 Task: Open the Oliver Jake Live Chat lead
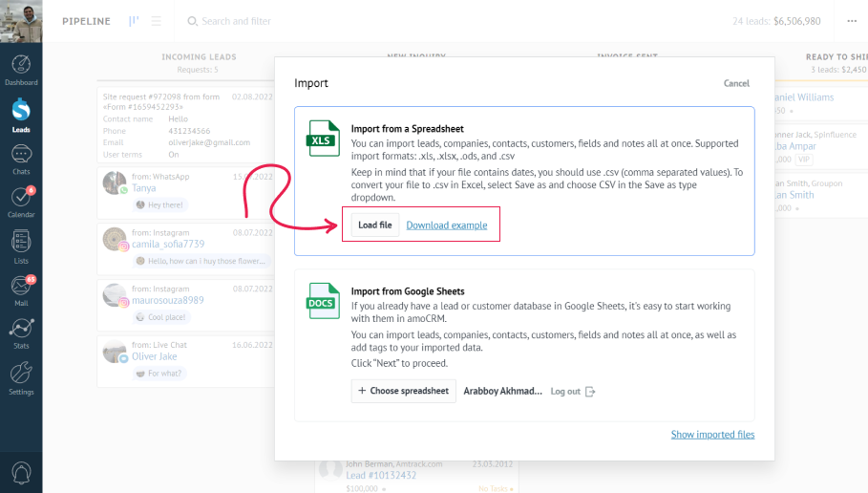click(155, 356)
